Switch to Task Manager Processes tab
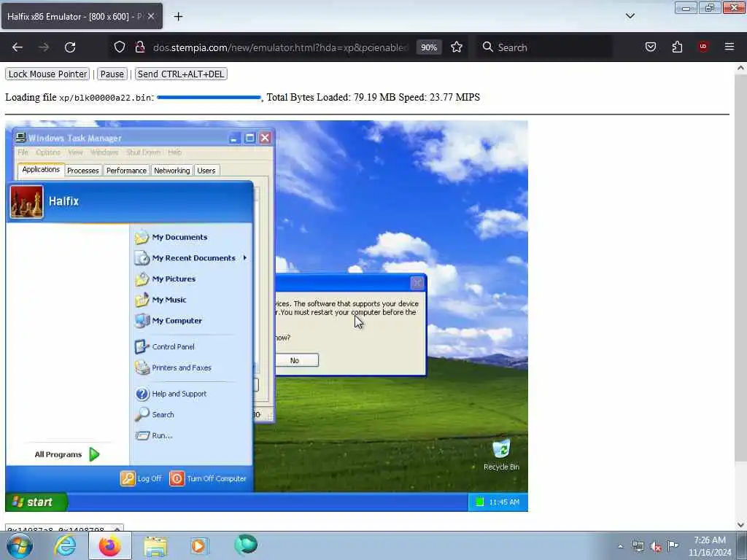Viewport: 747px width, 560px height. coord(83,171)
